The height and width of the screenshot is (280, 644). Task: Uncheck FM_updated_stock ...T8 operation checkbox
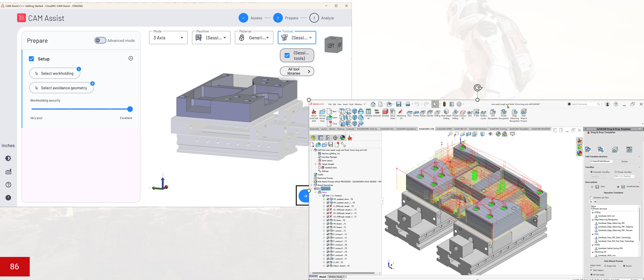coord(328,199)
